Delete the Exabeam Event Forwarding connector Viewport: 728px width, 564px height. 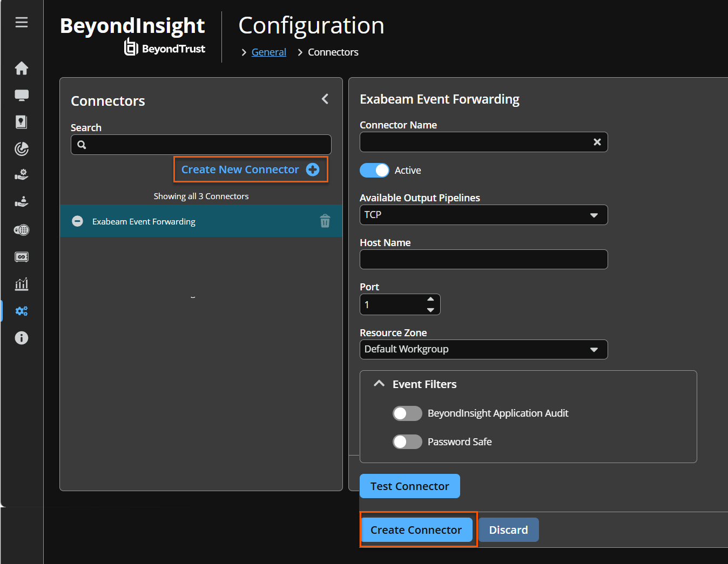pos(325,221)
